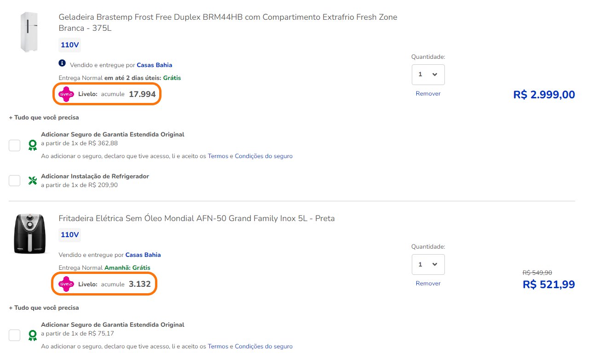Click the wrench installation icon
Screen dimensions: 611x364
pos(32,180)
